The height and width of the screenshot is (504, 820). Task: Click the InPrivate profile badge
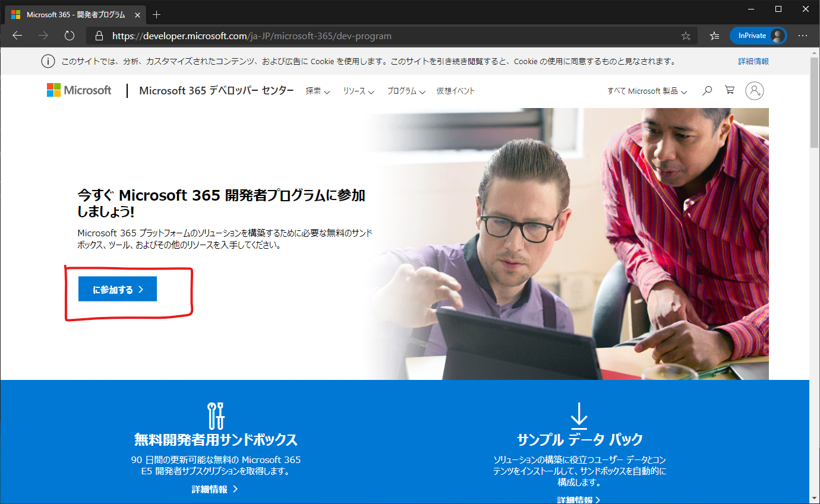[x=758, y=36]
